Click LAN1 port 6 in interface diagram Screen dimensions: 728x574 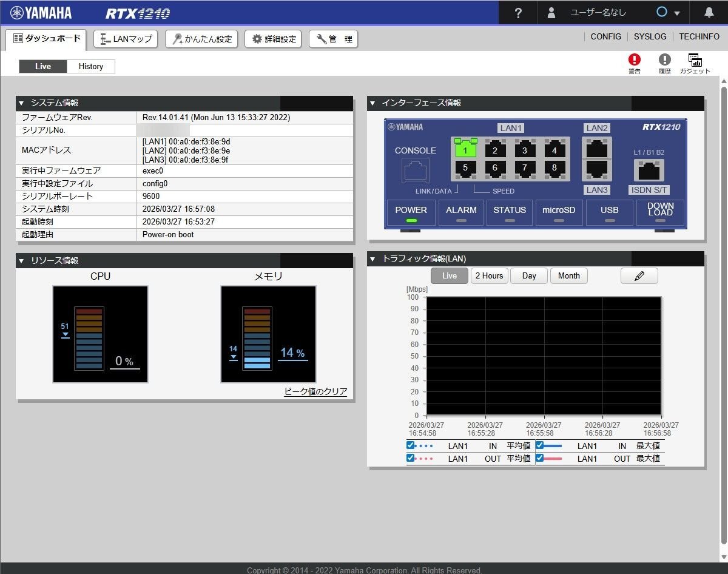(x=495, y=168)
